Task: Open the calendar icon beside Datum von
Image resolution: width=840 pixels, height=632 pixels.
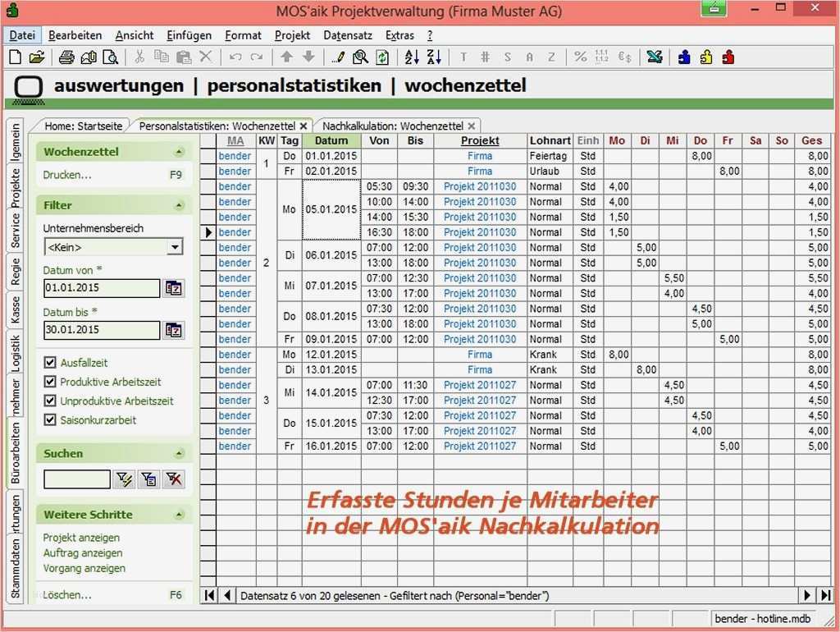Action: (174, 288)
